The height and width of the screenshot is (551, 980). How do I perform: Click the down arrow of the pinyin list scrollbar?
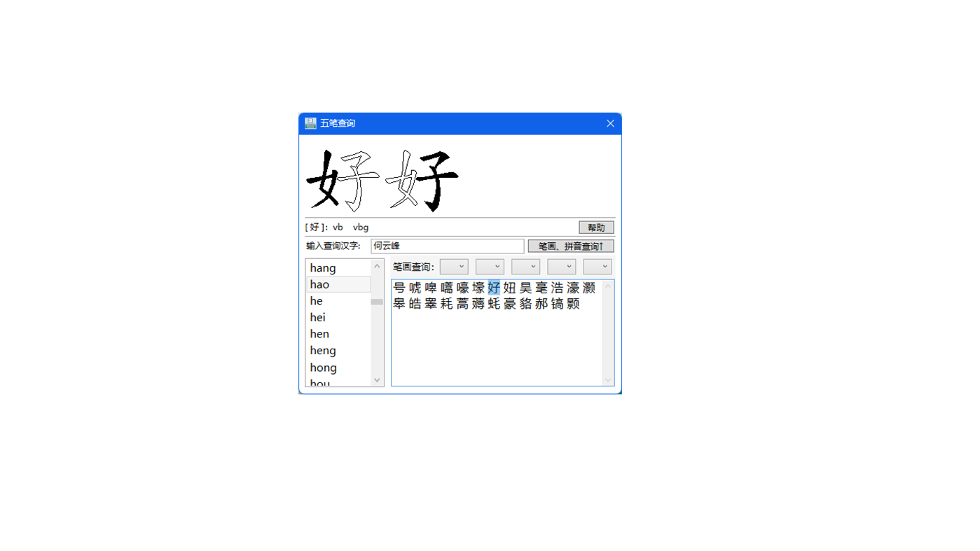(377, 379)
